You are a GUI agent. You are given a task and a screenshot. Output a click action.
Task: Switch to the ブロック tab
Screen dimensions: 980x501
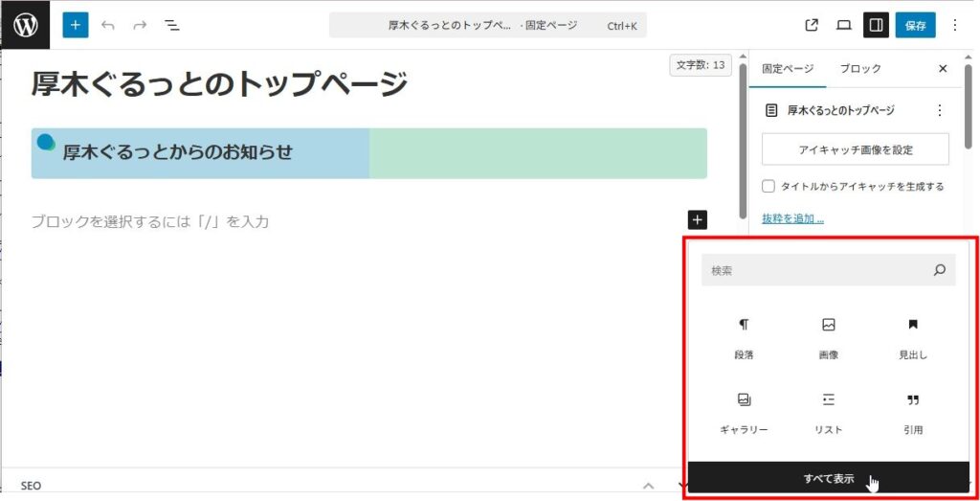860,69
